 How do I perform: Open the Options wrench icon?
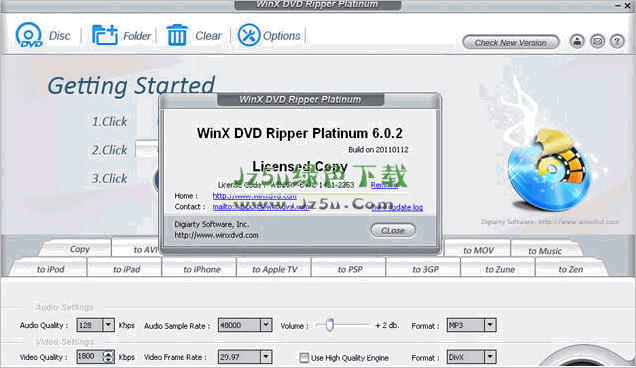pos(249,35)
